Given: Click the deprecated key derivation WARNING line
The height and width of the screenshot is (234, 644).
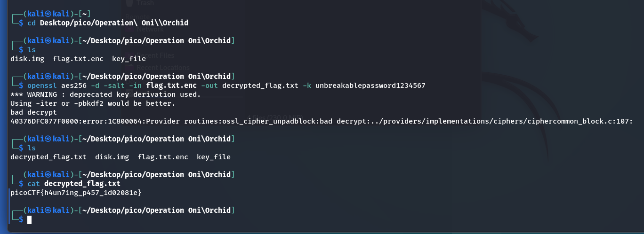Looking at the screenshot, I should pos(105,94).
